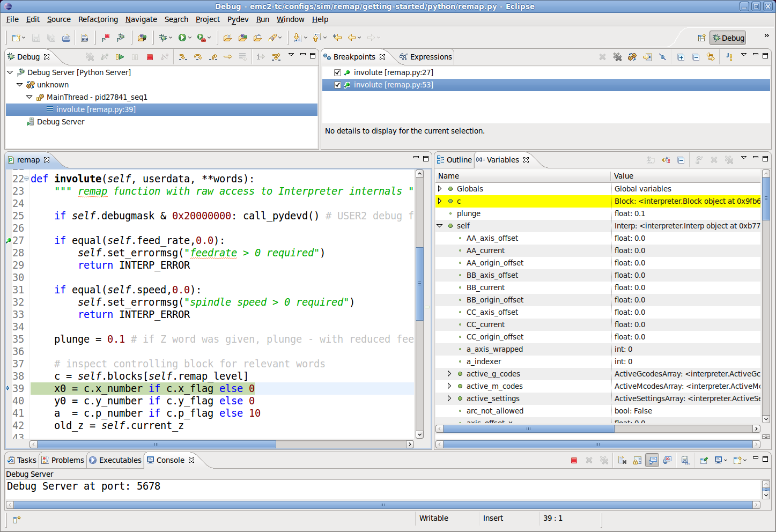The image size is (776, 532).
Task: Open the Breakpoints view menu dropdown
Action: pyautogui.click(x=743, y=55)
